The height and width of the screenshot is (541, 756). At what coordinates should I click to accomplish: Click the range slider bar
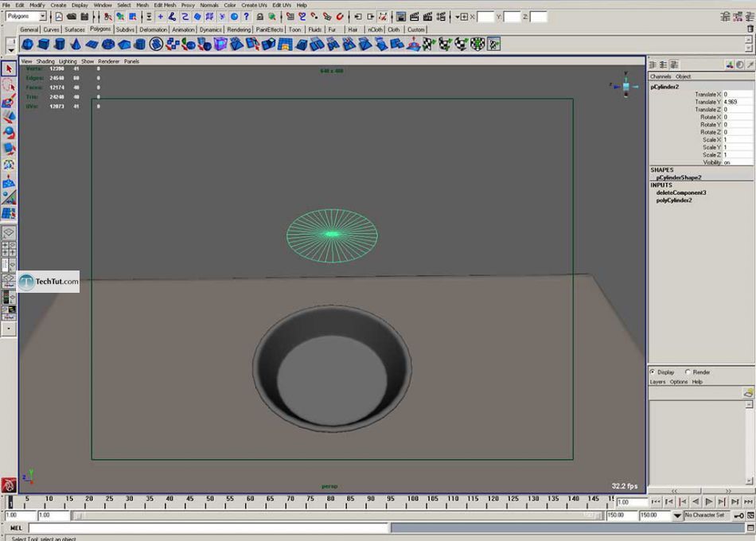pos(336,516)
